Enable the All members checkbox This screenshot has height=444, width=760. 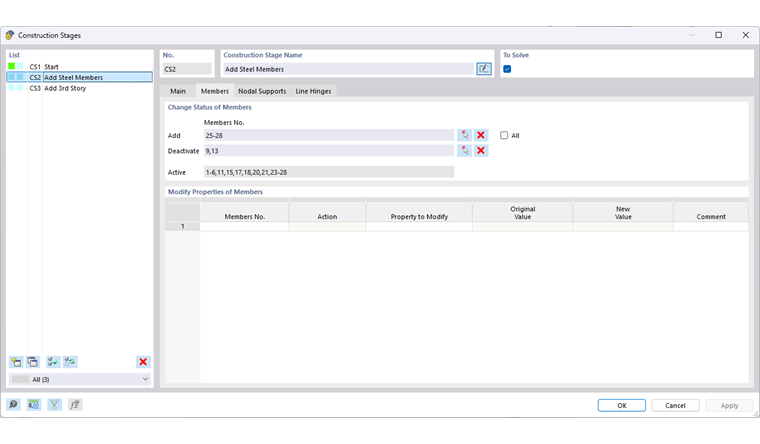504,135
